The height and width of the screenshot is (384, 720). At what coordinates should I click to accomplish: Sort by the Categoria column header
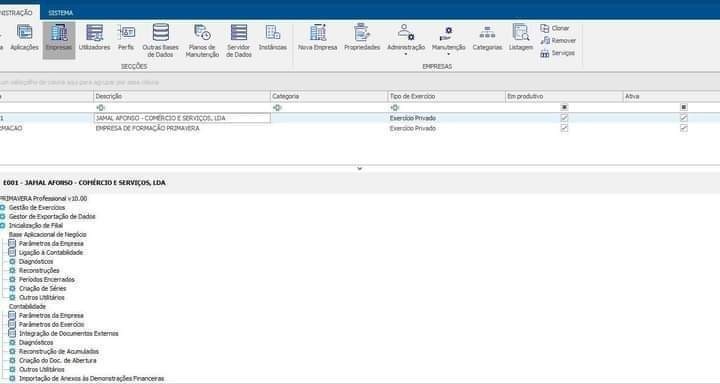coord(329,96)
